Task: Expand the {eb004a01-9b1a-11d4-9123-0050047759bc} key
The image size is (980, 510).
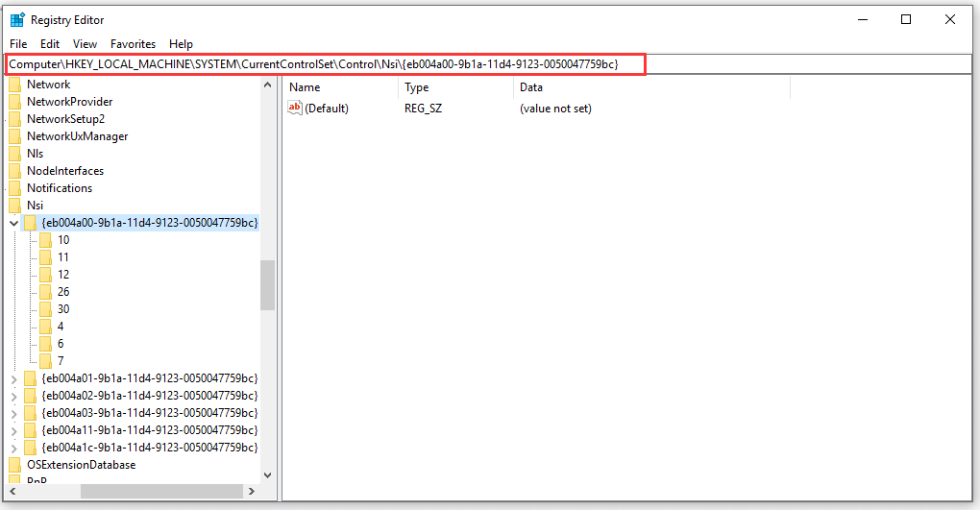Action: point(13,378)
